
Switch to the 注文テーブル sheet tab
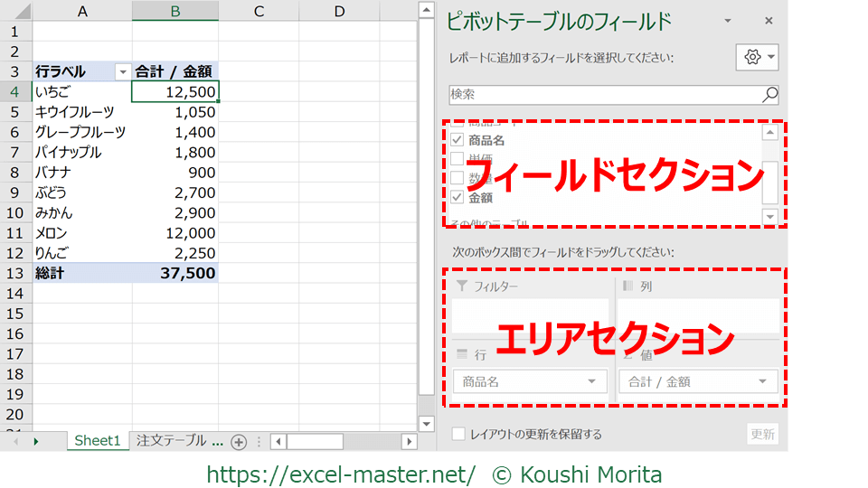point(178,441)
